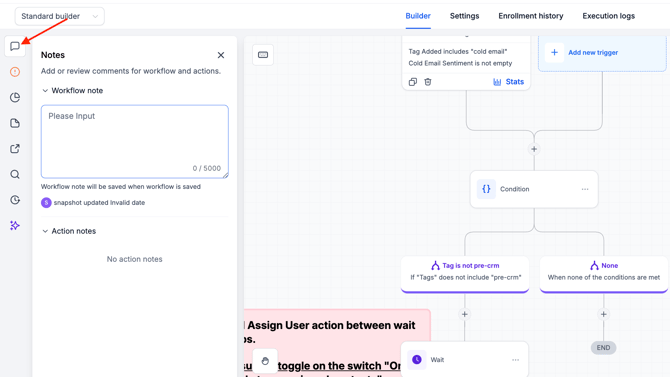Open the Standard builder dropdown

(x=59, y=16)
